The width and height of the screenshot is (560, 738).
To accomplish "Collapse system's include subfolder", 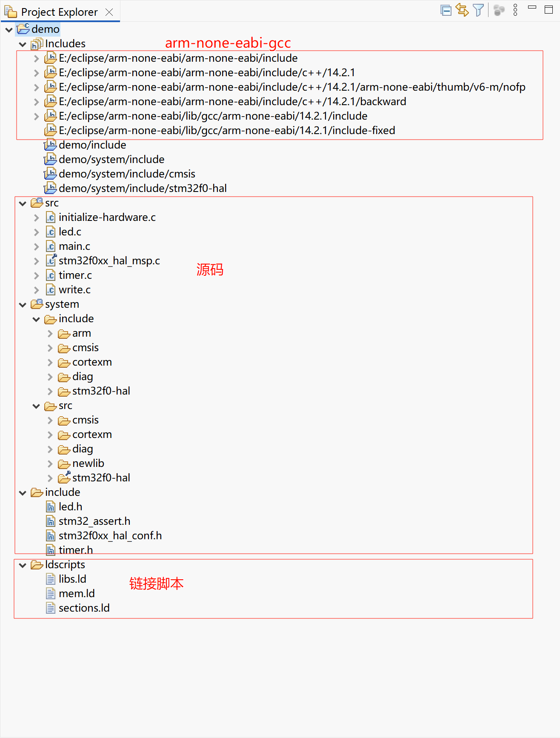I will [36, 319].
